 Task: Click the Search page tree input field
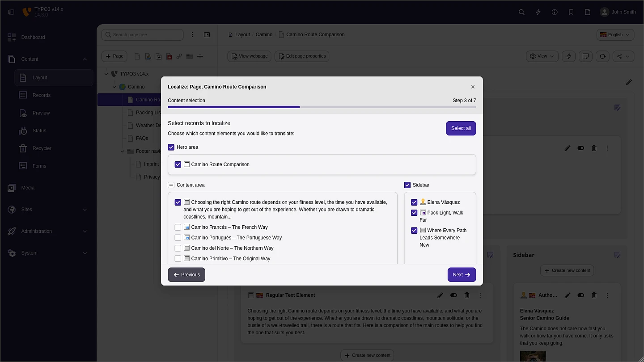pos(143,35)
